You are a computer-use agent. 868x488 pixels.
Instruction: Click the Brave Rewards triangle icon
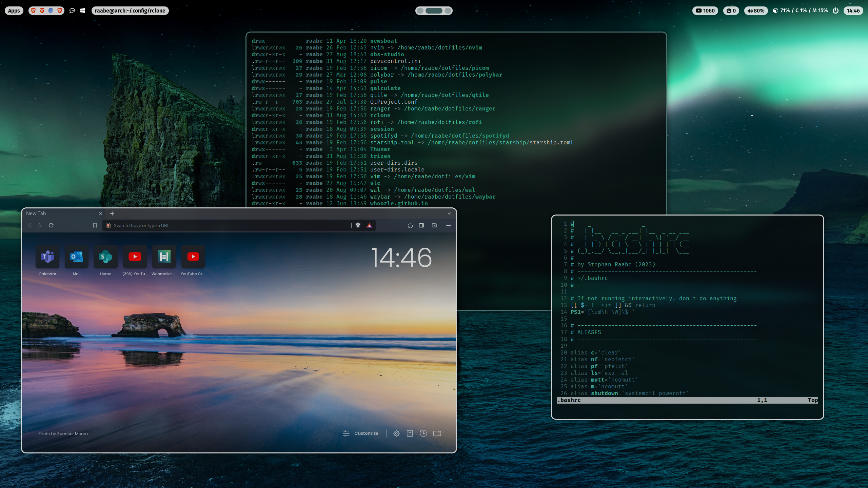click(x=369, y=225)
